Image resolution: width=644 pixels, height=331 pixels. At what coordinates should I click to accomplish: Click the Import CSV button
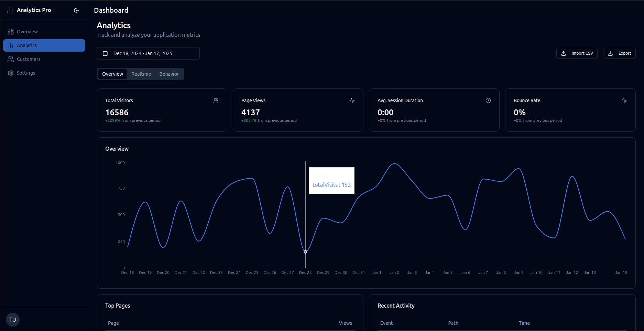click(x=577, y=53)
